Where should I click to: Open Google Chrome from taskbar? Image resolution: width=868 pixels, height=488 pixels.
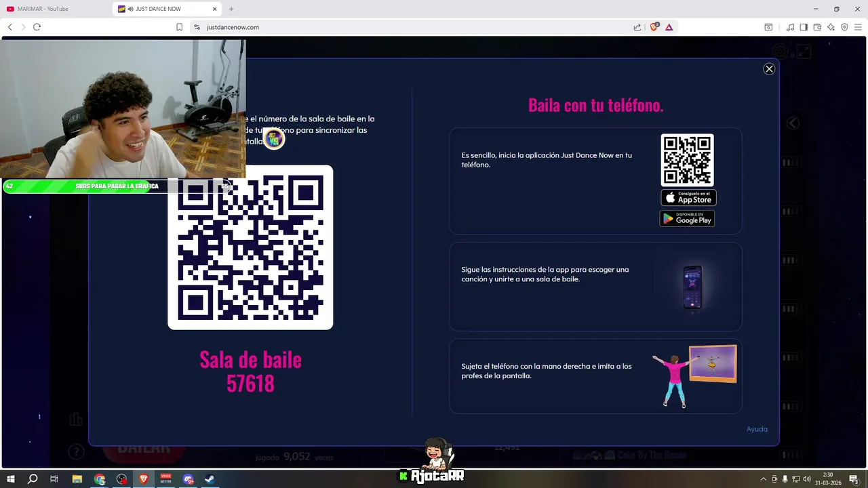click(100, 479)
